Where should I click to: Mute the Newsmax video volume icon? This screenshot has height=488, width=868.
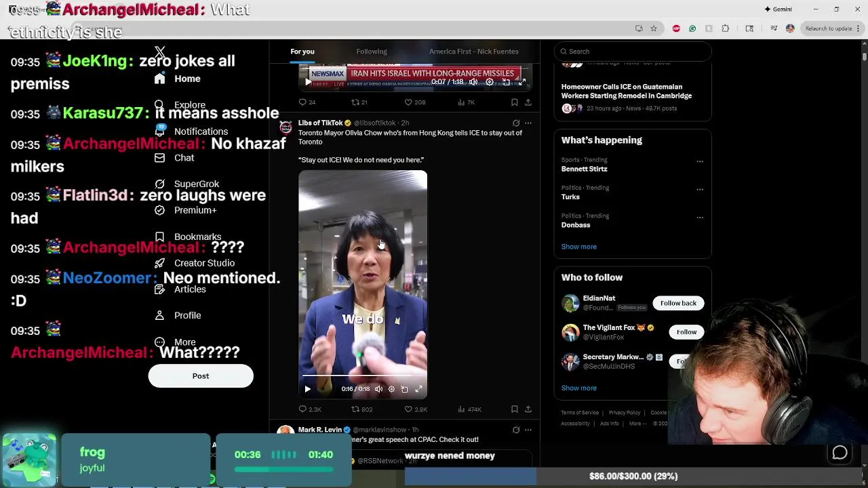(x=473, y=82)
